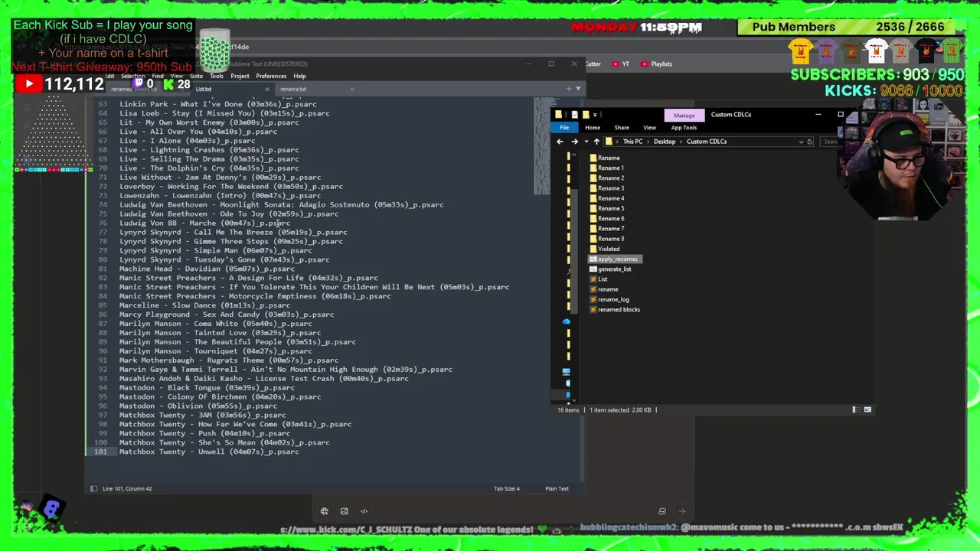This screenshot has width=980, height=551.
Task: Select the rename_log file
Action: click(x=609, y=299)
